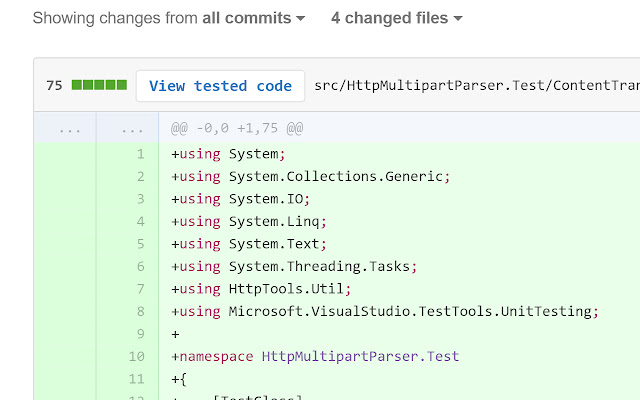Click the '75' changed lines count
Screen dimensions: 640x400
click(54, 85)
